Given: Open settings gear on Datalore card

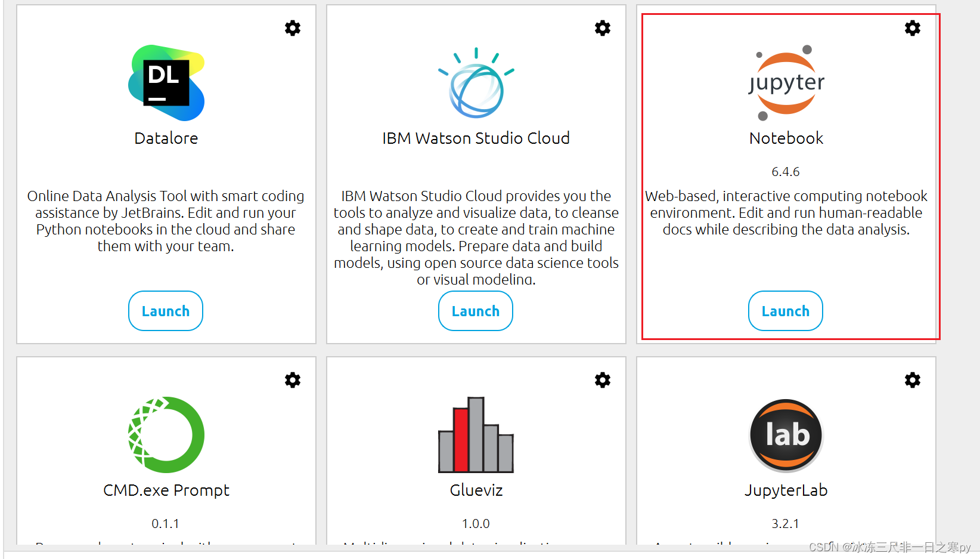Looking at the screenshot, I should click(x=293, y=28).
